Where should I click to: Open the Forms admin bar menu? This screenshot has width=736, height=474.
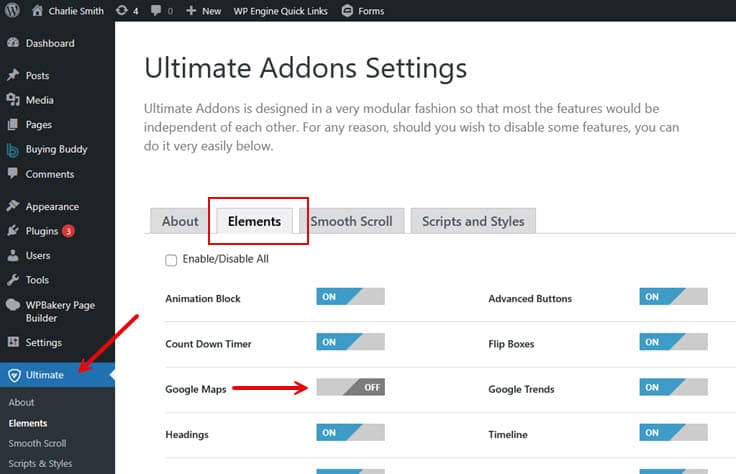click(363, 10)
